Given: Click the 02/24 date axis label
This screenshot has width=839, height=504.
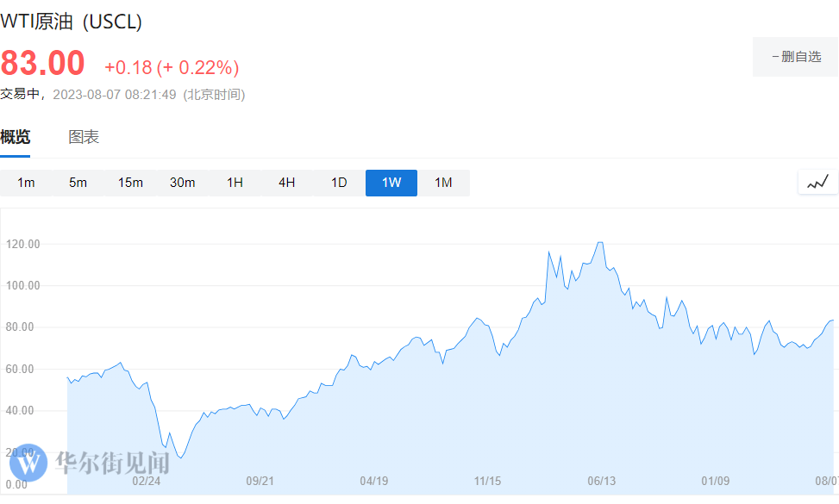Looking at the screenshot, I should point(146,481).
